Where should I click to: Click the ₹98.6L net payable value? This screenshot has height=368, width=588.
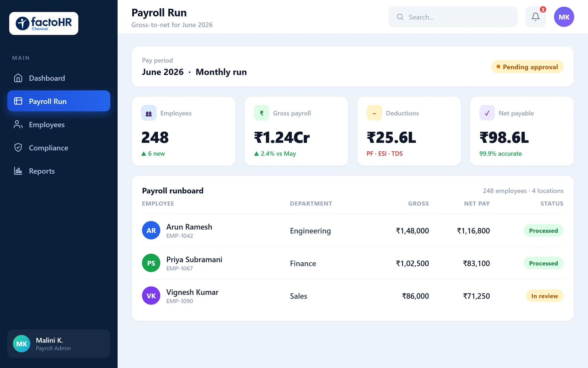pos(504,137)
